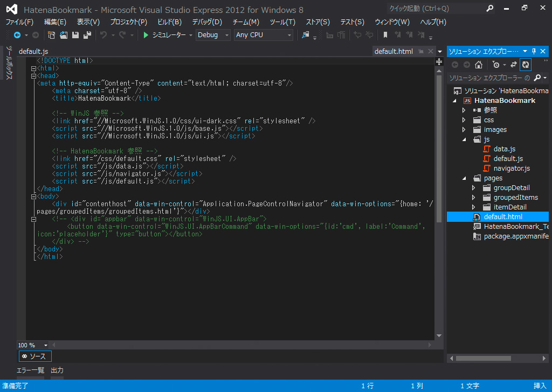Click the Quick Launch magnifier icon

click(x=489, y=9)
